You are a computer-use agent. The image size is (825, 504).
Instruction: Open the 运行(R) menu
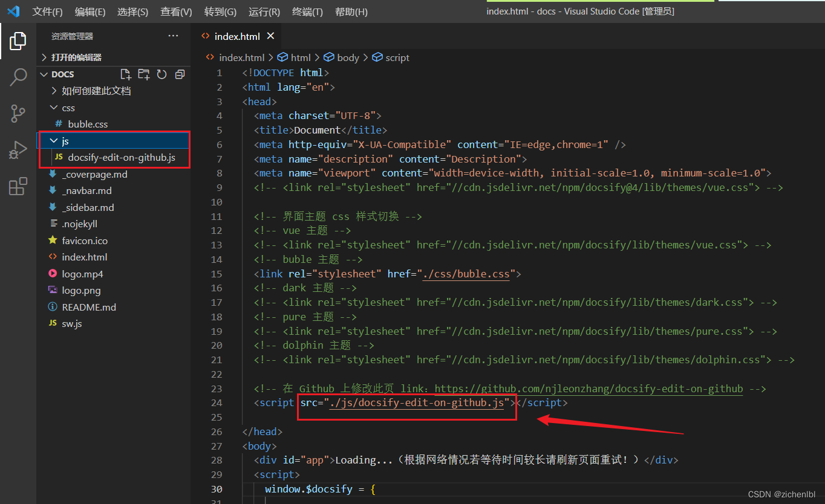tap(264, 11)
